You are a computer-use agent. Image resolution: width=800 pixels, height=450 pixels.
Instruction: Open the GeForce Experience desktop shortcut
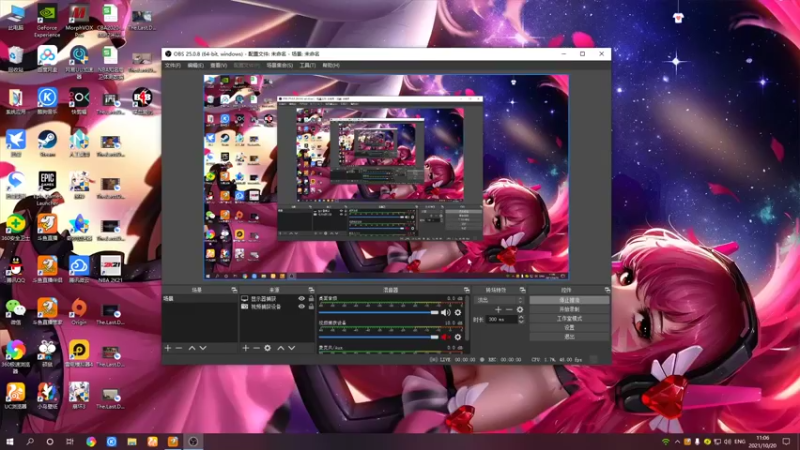click(47, 20)
